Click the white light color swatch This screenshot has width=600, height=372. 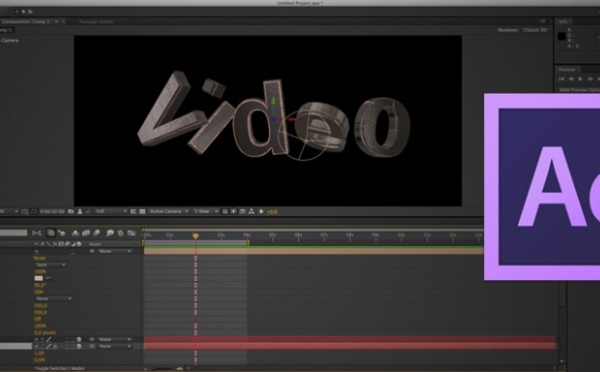tap(39, 278)
